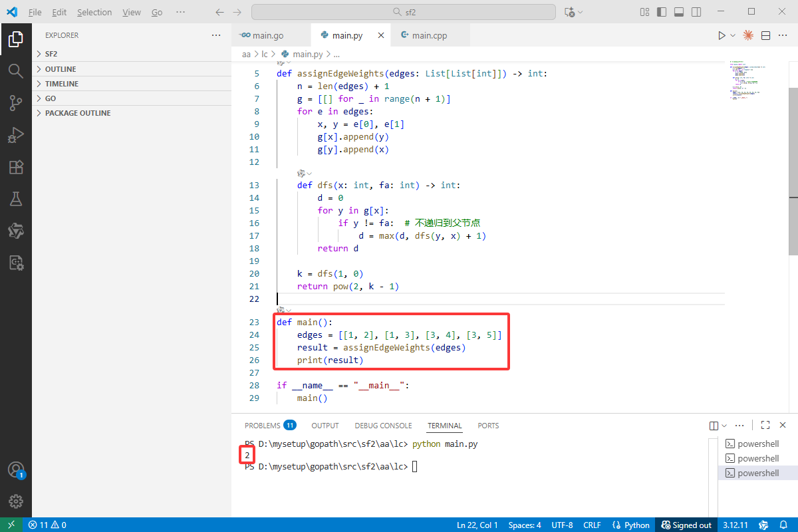Click the editor vertical scrollbar

[x=793, y=171]
